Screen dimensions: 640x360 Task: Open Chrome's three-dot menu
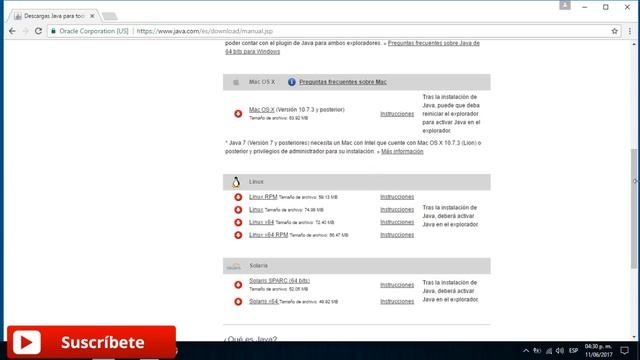pos(629,31)
